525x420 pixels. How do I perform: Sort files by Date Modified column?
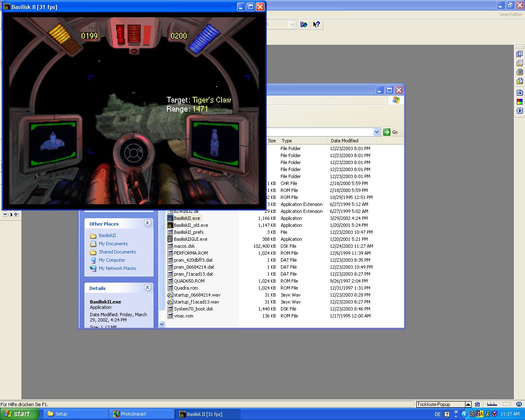pyautogui.click(x=345, y=141)
